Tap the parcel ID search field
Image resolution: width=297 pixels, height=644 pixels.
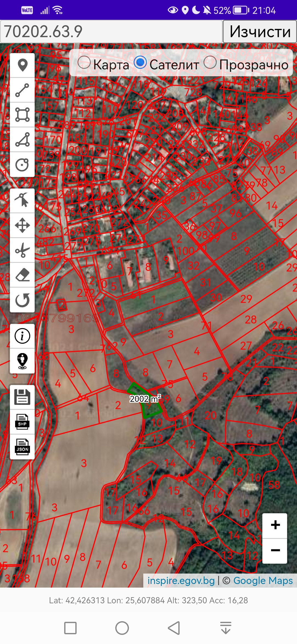111,31
